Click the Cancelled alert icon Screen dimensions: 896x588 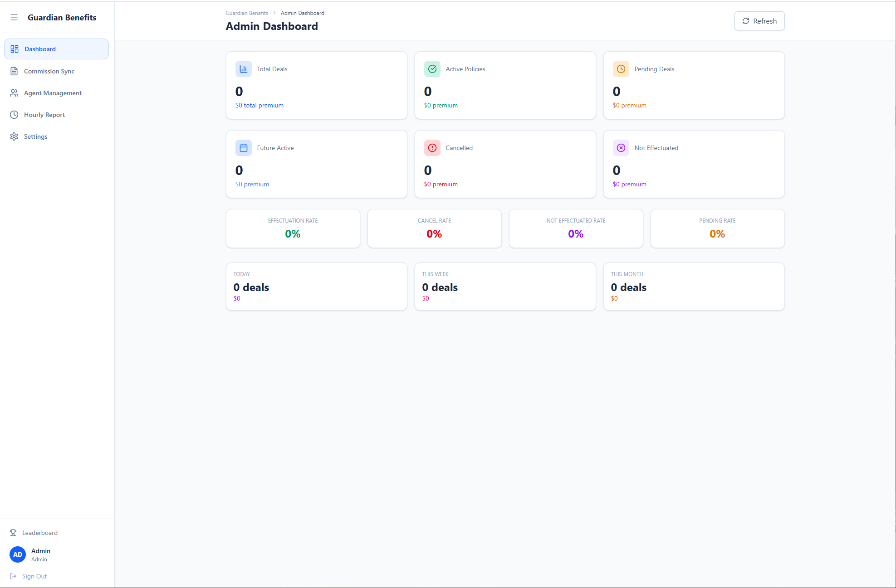coord(432,147)
